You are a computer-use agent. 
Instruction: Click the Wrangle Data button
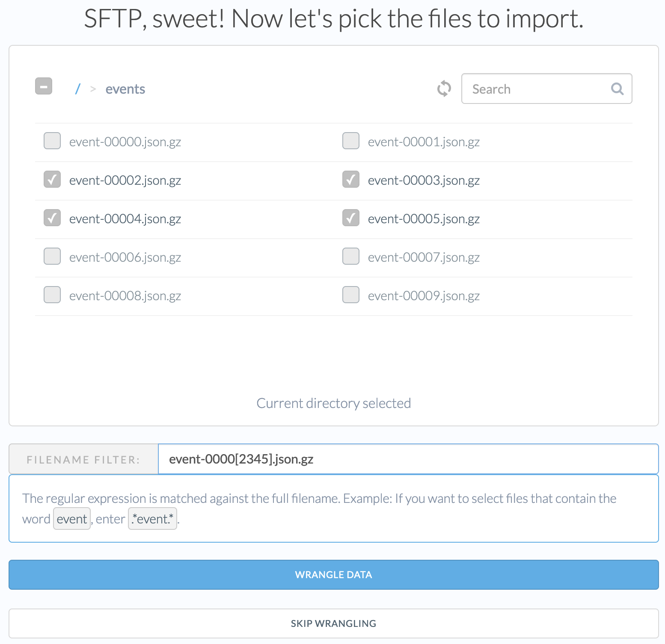coord(333,575)
